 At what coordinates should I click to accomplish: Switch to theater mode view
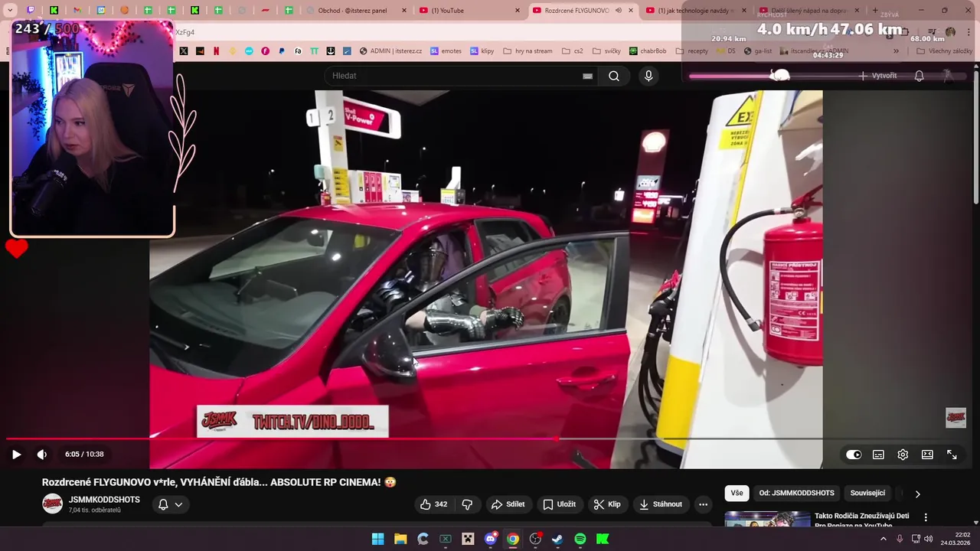pos(927,455)
